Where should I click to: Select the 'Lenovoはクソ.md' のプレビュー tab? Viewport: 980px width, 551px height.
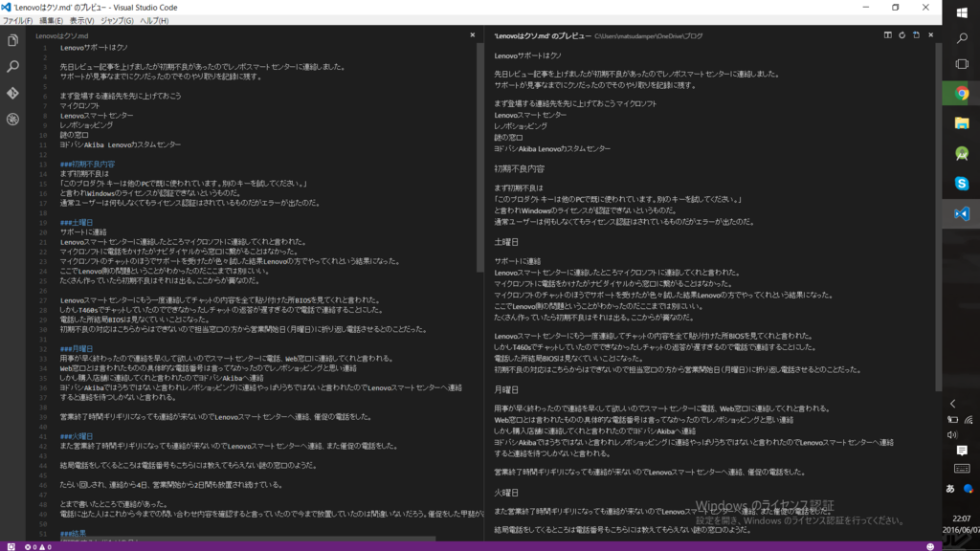pos(543,36)
